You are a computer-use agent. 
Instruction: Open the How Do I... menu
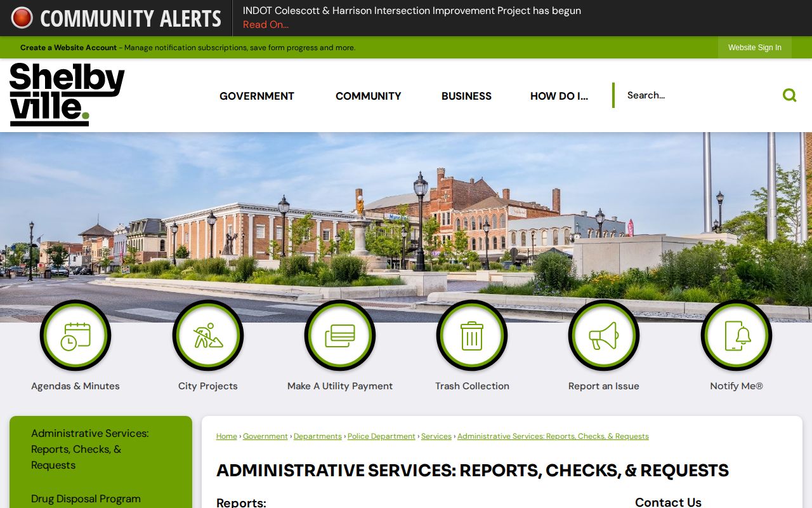[x=559, y=96]
